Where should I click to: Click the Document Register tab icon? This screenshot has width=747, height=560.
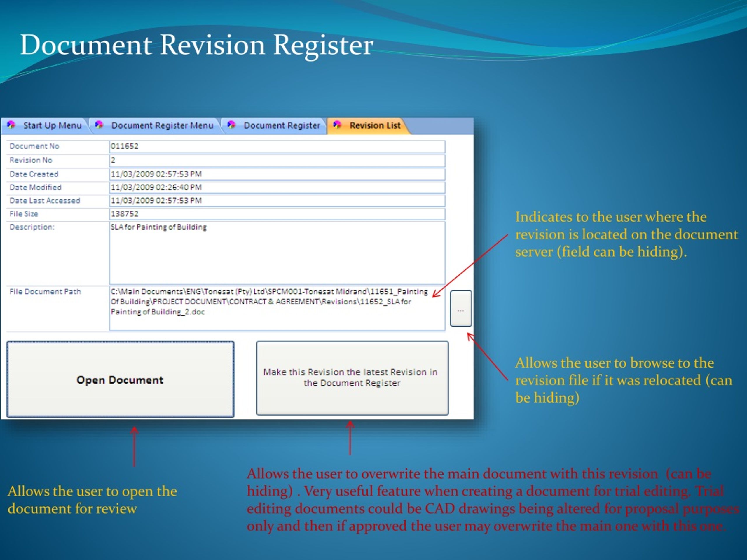point(232,125)
